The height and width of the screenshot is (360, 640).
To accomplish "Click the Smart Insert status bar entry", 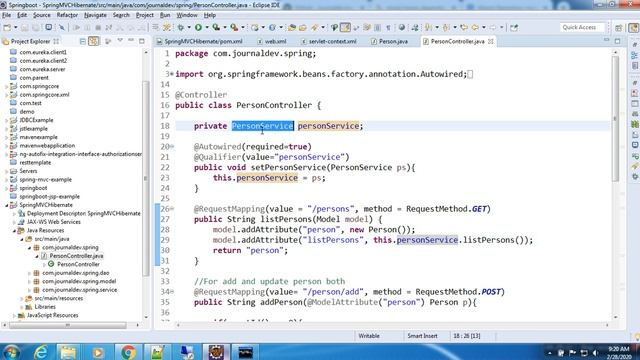I will (422, 336).
